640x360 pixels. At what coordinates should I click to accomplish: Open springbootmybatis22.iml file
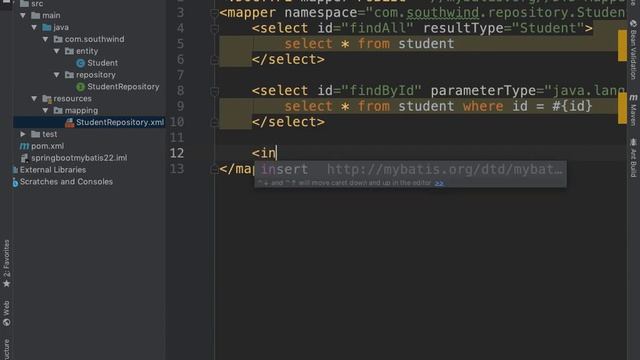[79, 158]
